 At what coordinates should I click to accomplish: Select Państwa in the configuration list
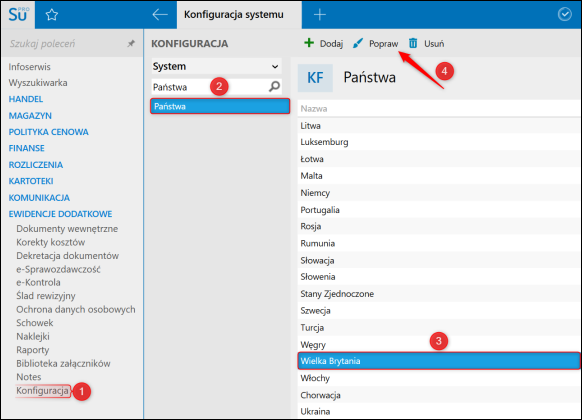220,106
